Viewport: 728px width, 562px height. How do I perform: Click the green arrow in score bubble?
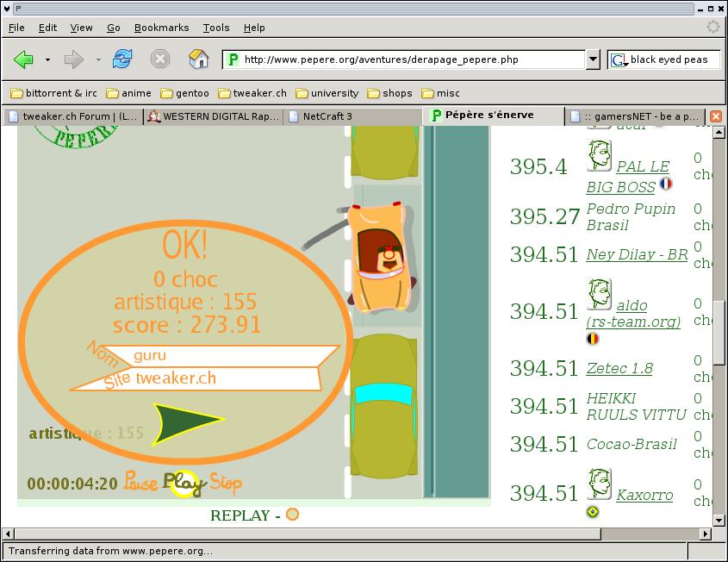187,422
